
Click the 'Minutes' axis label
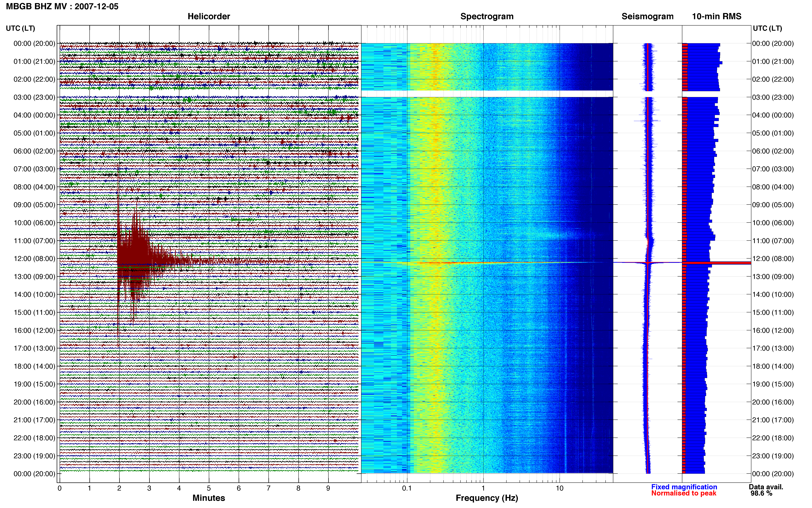click(209, 498)
